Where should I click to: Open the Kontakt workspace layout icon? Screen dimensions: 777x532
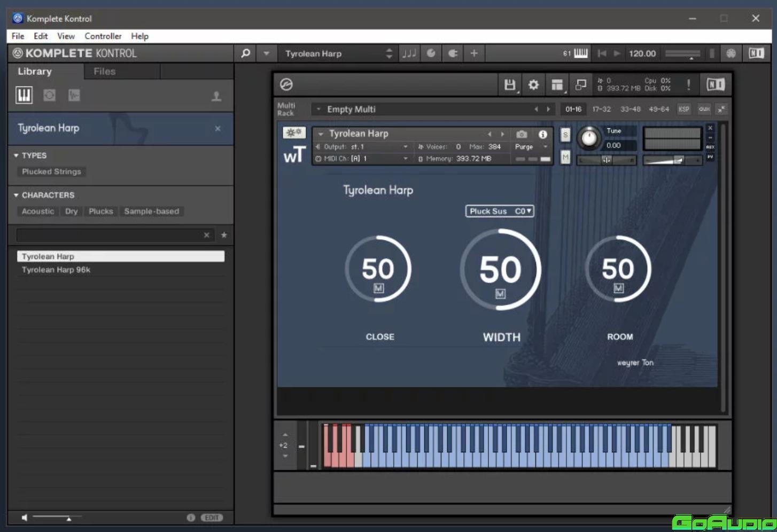click(x=557, y=85)
